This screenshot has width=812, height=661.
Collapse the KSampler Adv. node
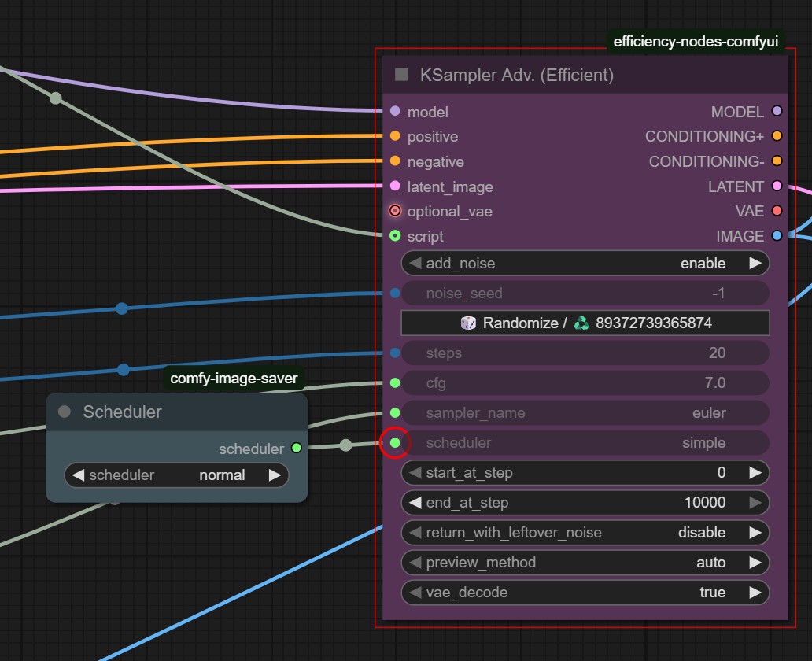coord(401,75)
